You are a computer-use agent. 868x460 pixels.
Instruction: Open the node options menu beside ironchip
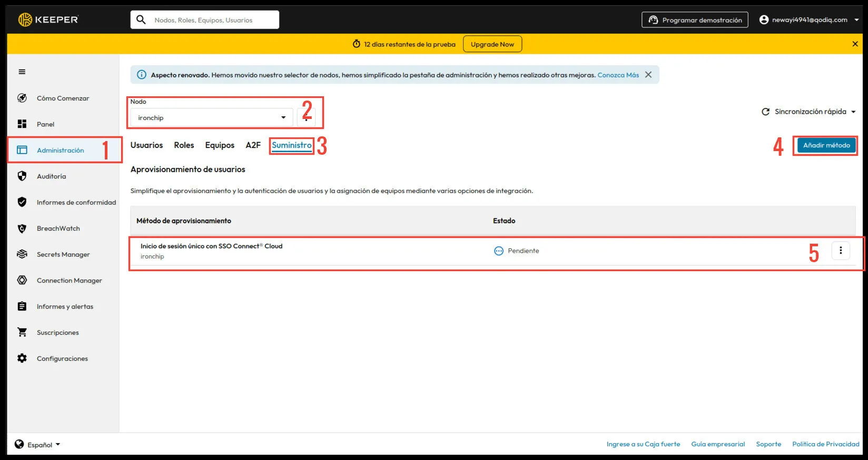pyautogui.click(x=307, y=118)
